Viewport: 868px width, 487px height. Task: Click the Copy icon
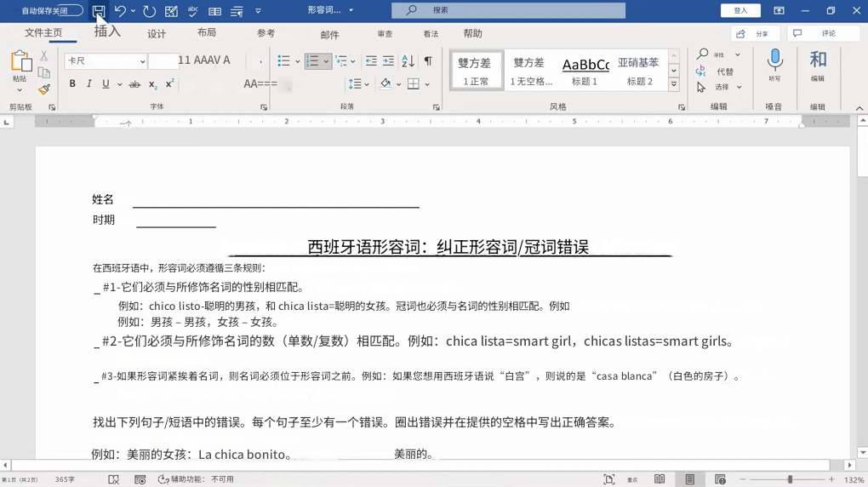pos(43,72)
